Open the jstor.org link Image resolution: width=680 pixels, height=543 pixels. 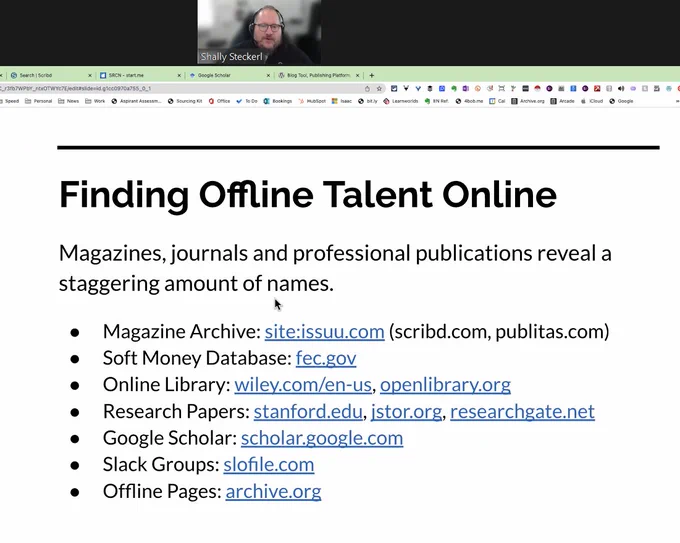[406, 412]
